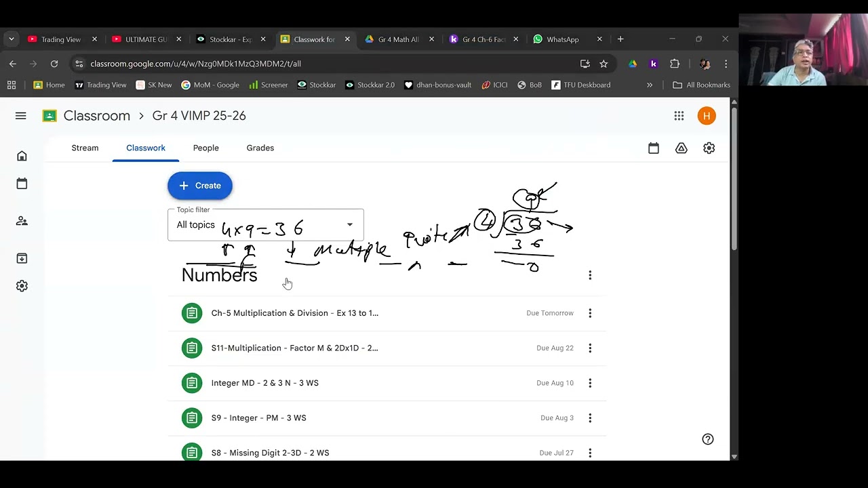Switch to Gr 4 Math All browser tab
Screen dimensions: 868x488
tap(399, 39)
